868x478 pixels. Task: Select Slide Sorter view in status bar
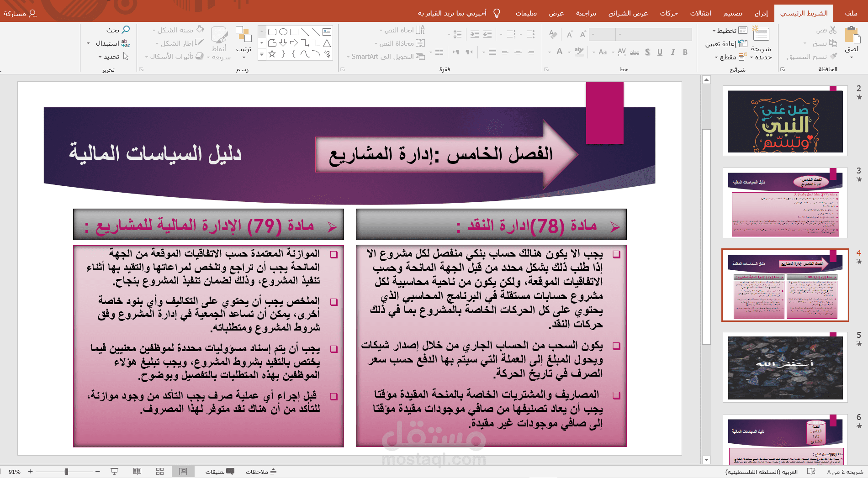point(160,471)
